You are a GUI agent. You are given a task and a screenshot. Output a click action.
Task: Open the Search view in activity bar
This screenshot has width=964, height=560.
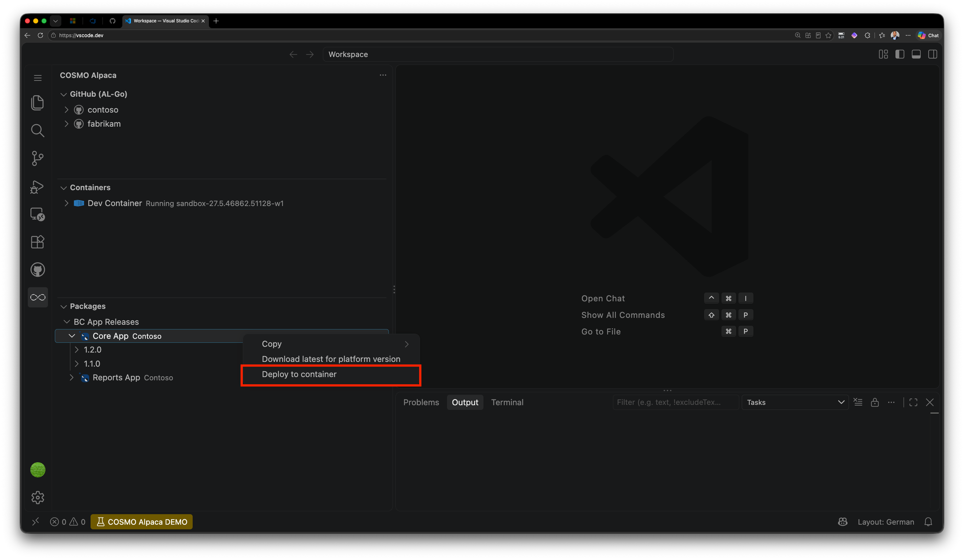38,130
